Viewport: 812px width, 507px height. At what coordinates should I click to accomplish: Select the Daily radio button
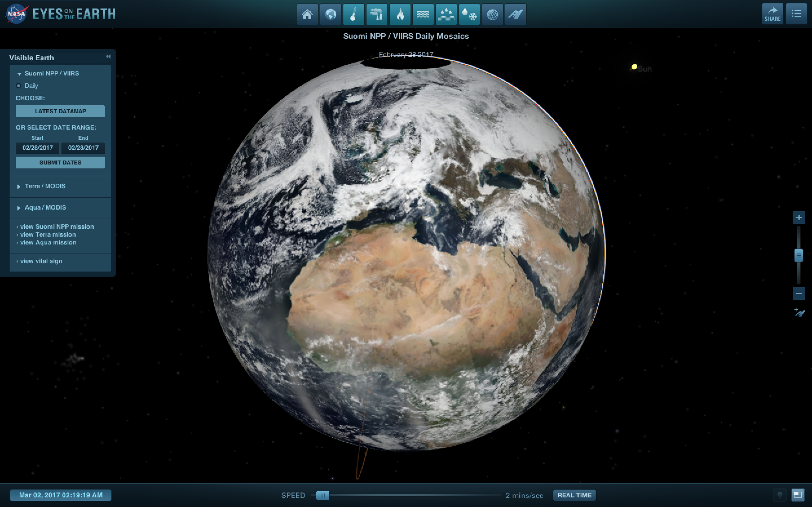click(19, 86)
